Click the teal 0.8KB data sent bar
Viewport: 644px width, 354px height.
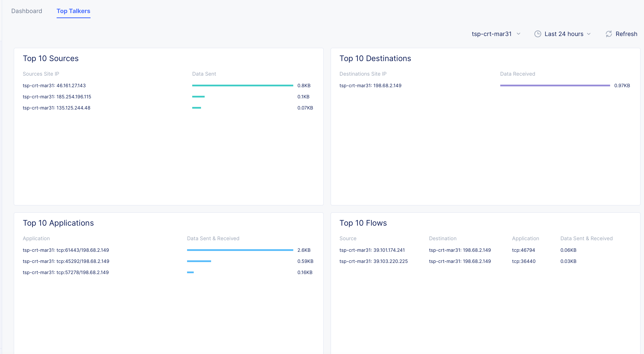point(242,86)
